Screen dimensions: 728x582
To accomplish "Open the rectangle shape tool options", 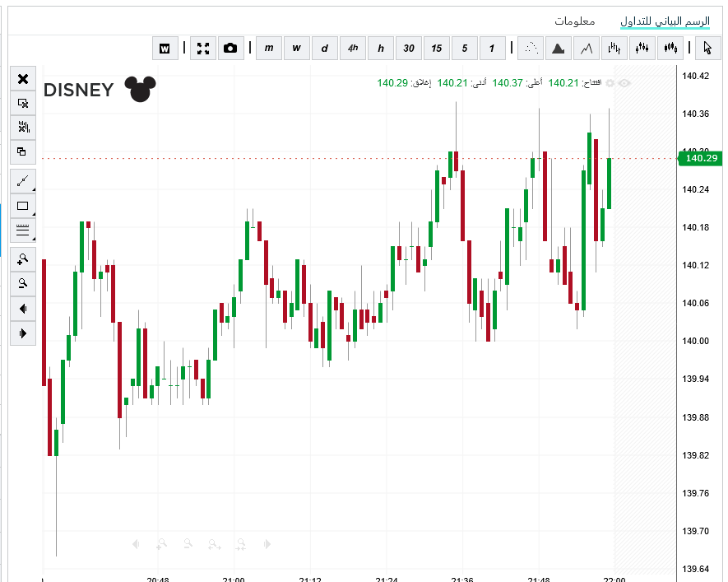I will (23, 206).
